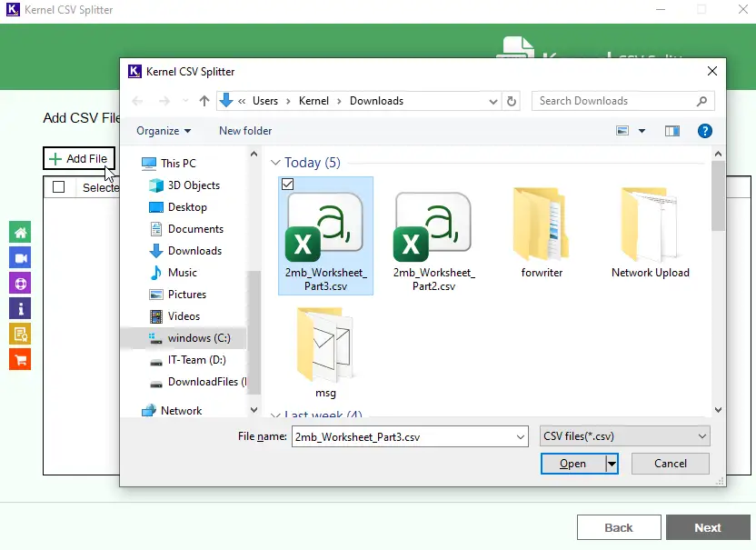
Task: Show hidden breadcrumb path chevrons
Action: [242, 101]
